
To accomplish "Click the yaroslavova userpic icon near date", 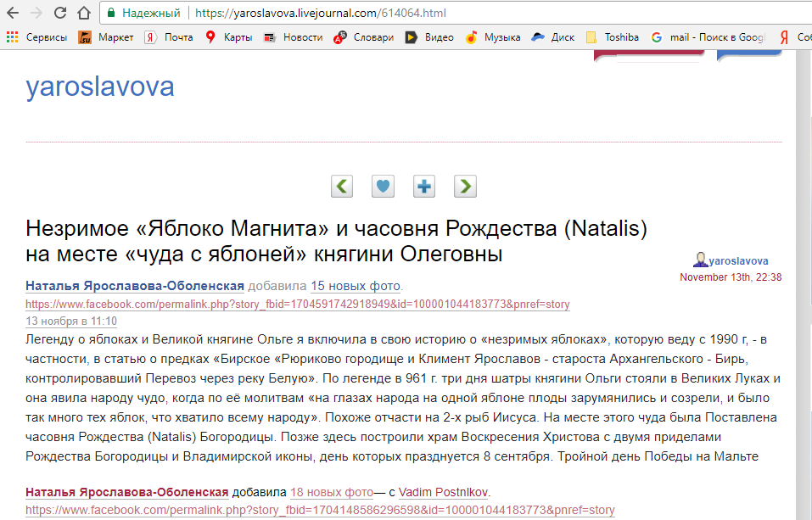I will pyautogui.click(x=700, y=260).
